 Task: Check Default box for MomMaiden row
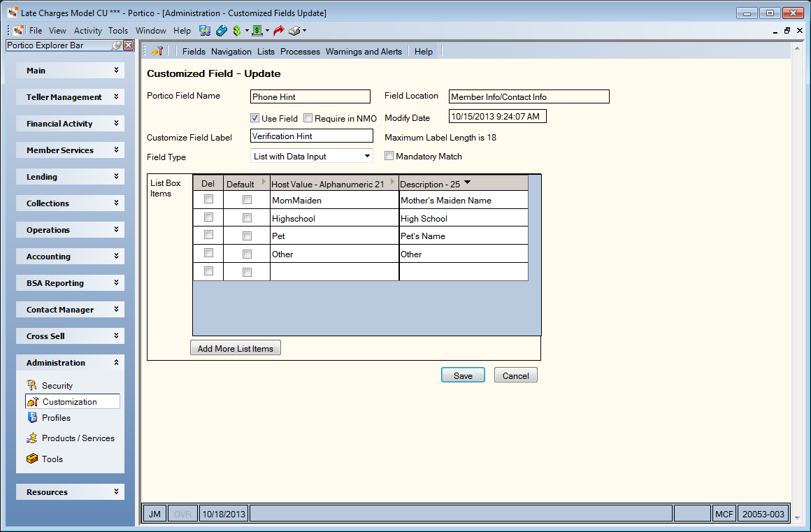(247, 199)
